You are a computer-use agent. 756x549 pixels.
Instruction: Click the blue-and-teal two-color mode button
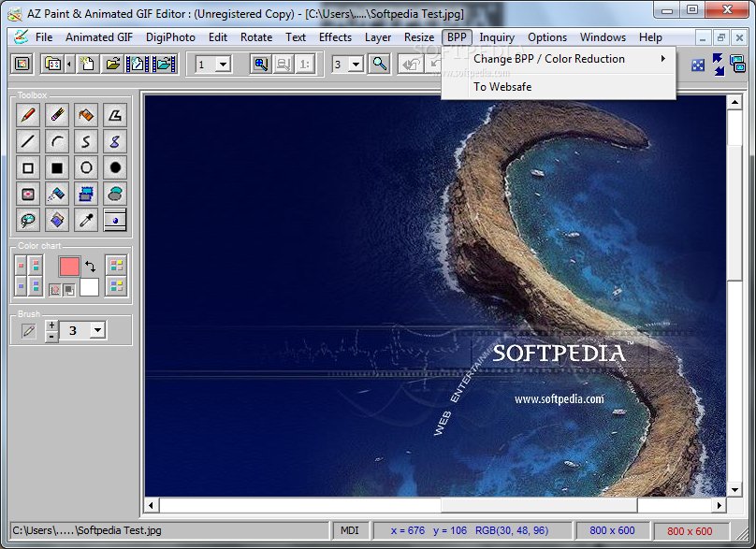(x=36, y=286)
